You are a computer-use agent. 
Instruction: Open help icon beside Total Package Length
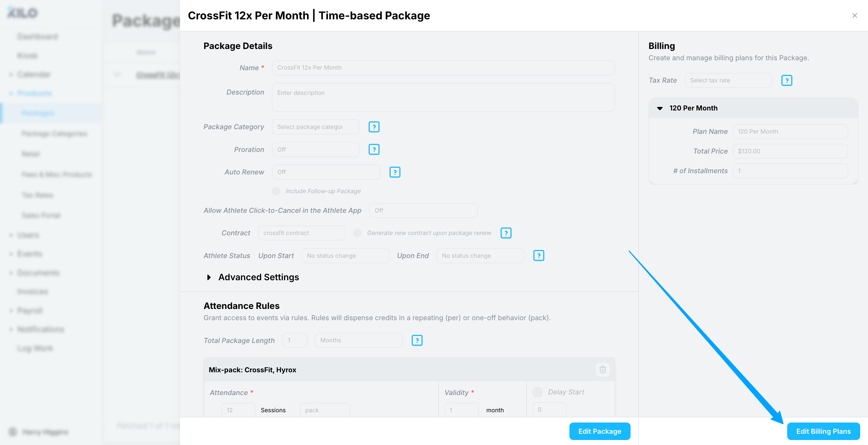[x=417, y=340]
